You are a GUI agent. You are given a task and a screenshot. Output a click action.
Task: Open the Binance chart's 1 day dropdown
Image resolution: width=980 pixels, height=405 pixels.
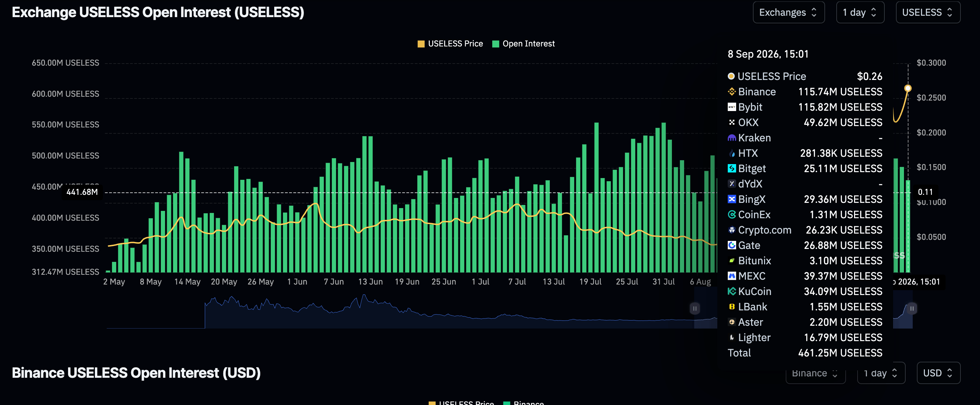tap(881, 373)
